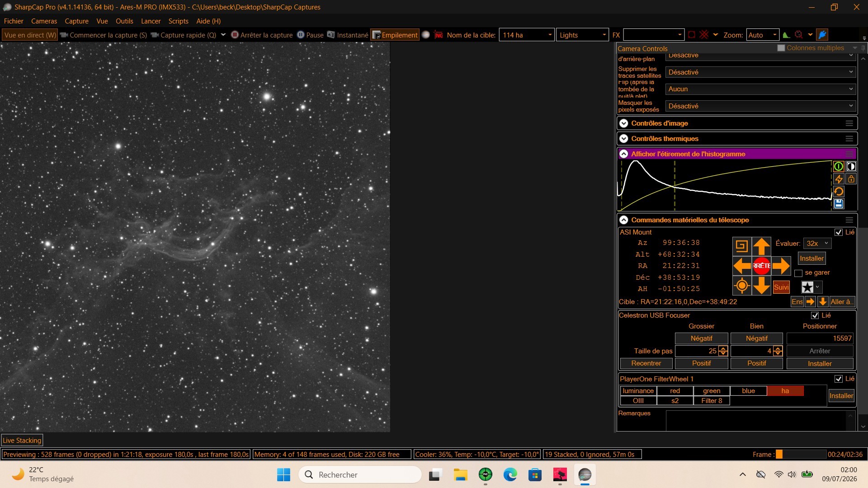Open the Cameras menu
This screenshot has width=868, height=488.
tap(44, 21)
